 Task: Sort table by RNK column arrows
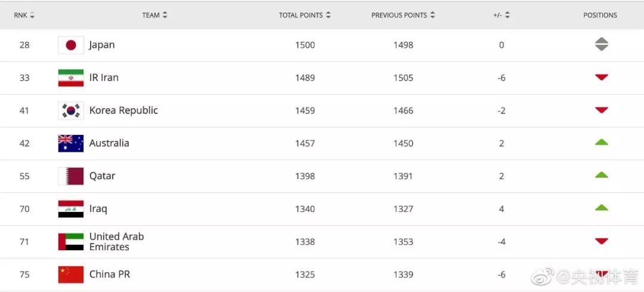tap(32, 16)
